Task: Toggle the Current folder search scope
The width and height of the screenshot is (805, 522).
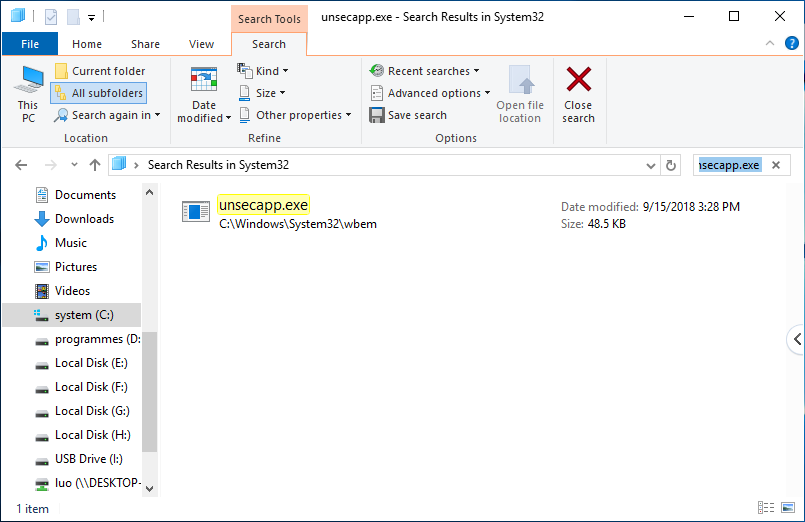Action: [x=99, y=71]
